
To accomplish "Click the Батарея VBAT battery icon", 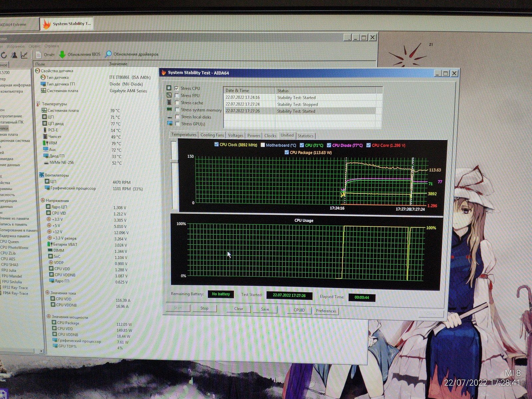I will tap(50, 244).
